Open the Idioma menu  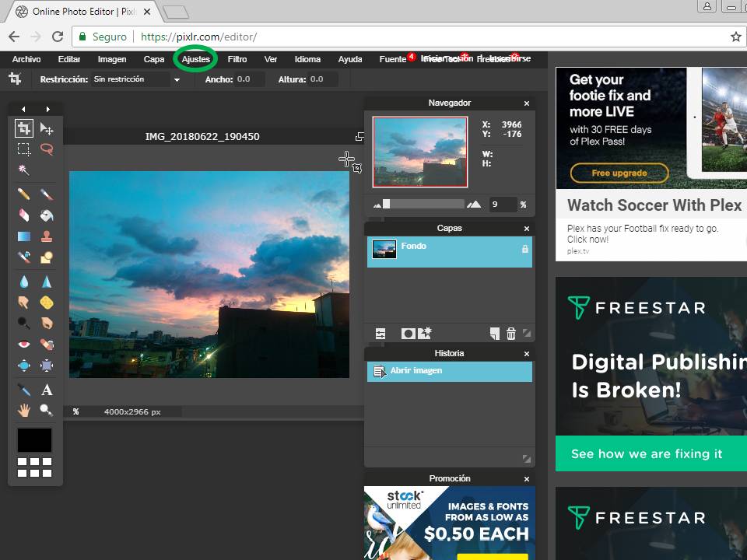[x=307, y=59]
